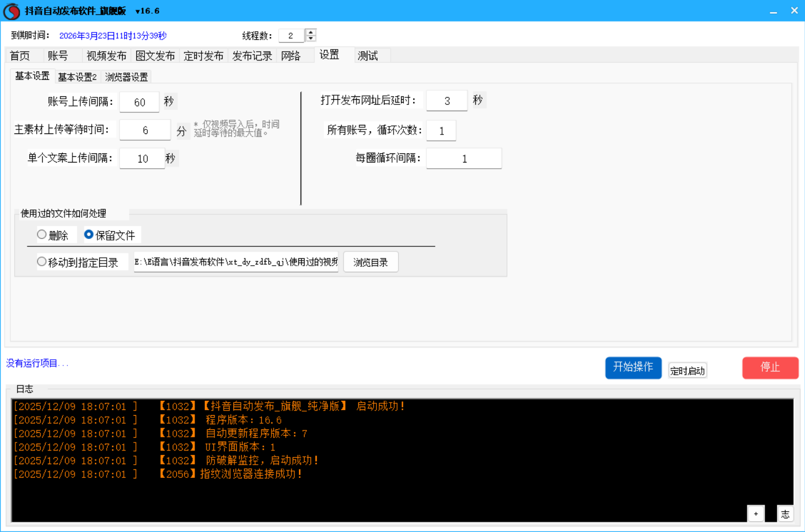Select the 删除 radio option
The width and height of the screenshot is (805, 532).
pyautogui.click(x=42, y=234)
